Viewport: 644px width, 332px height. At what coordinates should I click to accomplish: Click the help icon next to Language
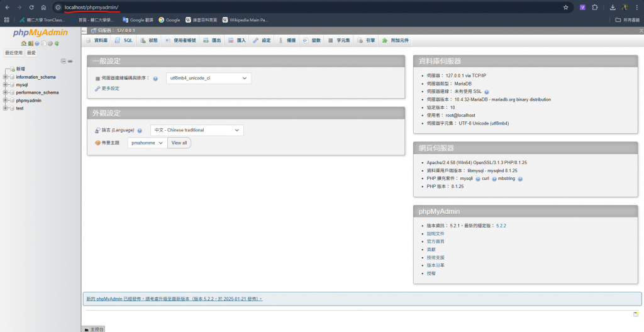[140, 131]
